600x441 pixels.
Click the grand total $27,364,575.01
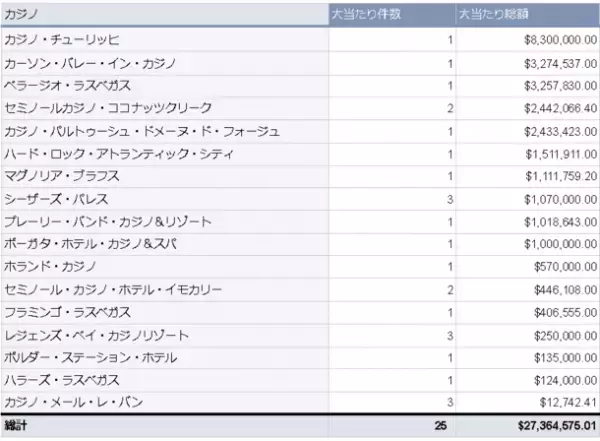557,425
